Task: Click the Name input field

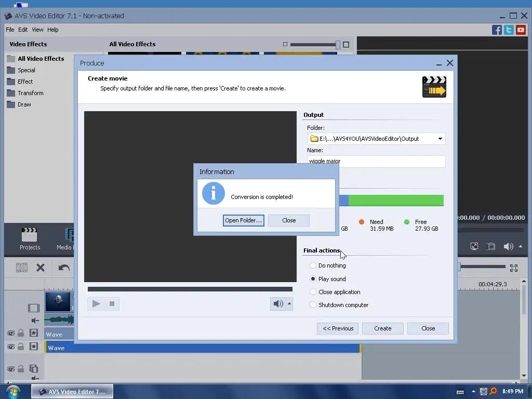Action: coord(376,161)
